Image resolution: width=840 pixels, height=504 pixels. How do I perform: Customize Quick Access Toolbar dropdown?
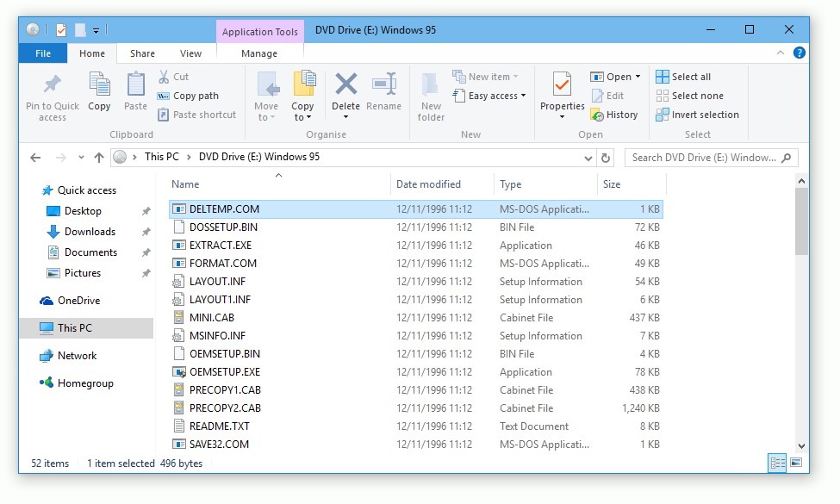pos(96,30)
